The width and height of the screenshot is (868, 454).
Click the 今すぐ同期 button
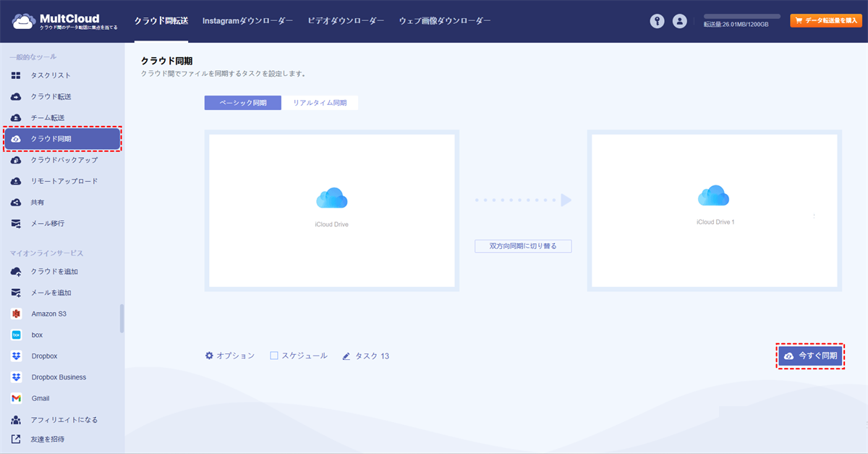click(x=810, y=356)
